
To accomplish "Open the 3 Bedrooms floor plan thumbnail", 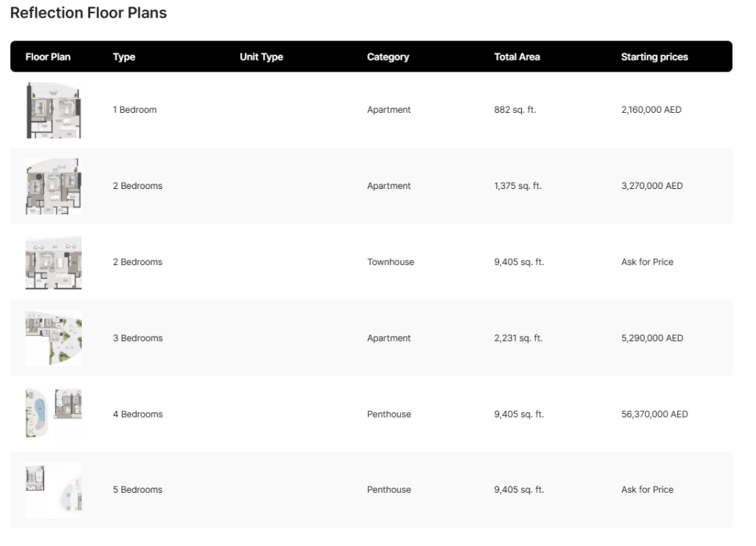I will [53, 338].
